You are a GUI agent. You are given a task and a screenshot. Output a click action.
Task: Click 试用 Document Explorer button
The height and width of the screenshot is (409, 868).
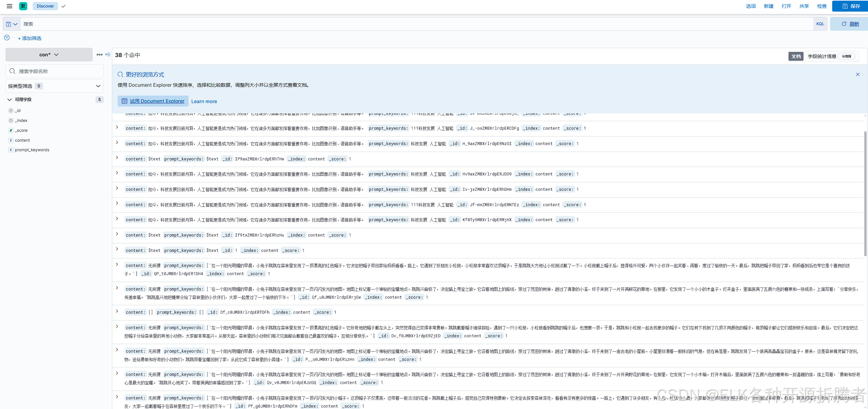153,101
